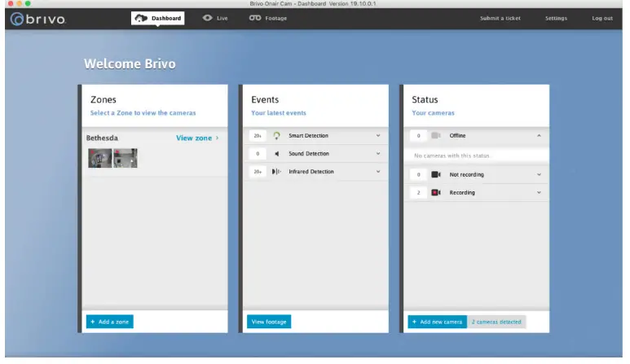Select the first Bethesda camera thumbnail
This screenshot has height=364, width=630.
(100, 158)
